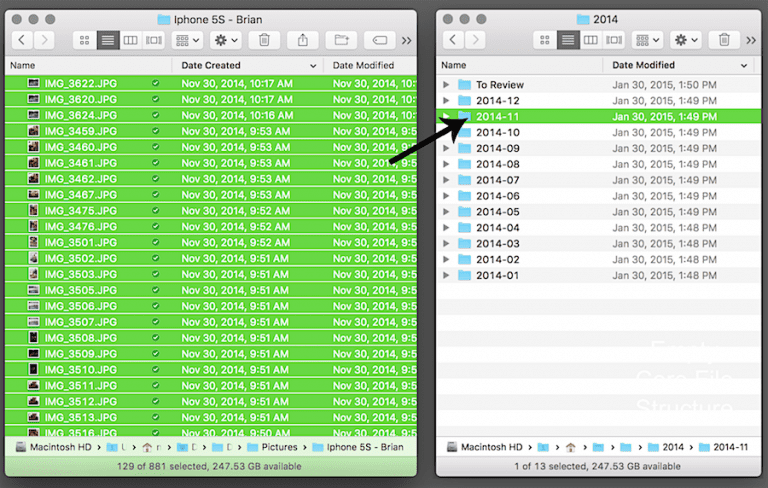Sort by Name in Iphone 5S window
The height and width of the screenshot is (488, 768).
coord(88,65)
